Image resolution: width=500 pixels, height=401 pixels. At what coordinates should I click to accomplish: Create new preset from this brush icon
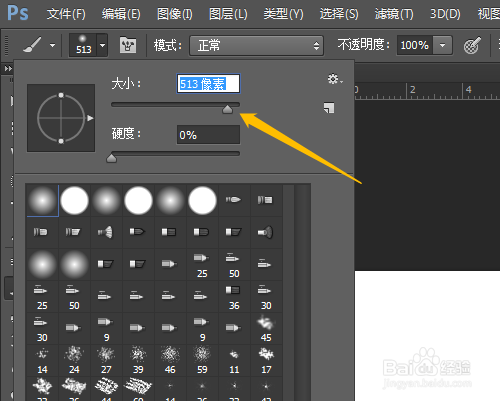329,108
